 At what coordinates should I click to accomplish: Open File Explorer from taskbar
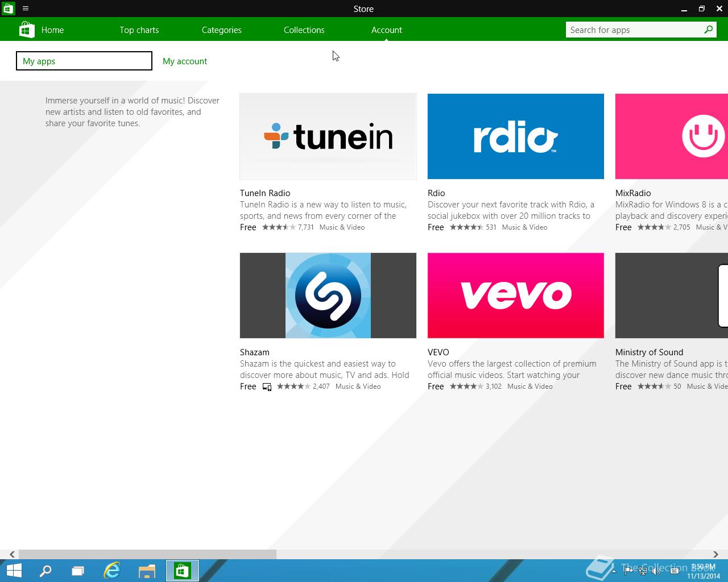[x=147, y=571]
